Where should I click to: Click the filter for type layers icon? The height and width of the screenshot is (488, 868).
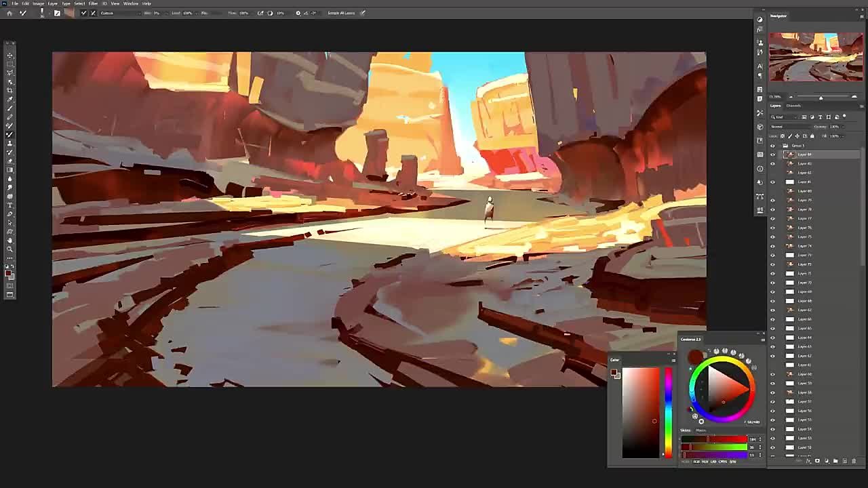point(821,117)
